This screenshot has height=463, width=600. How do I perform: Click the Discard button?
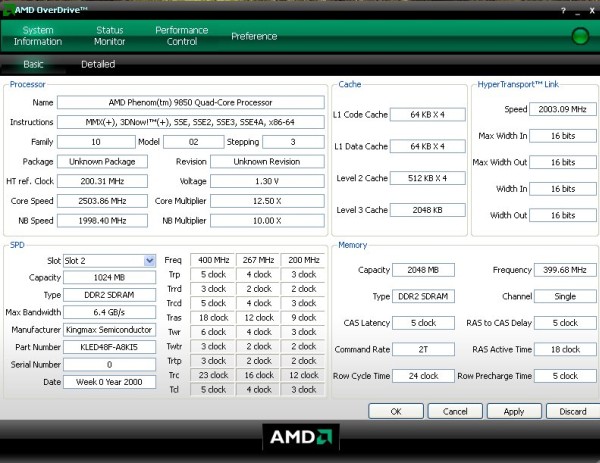[x=573, y=411]
